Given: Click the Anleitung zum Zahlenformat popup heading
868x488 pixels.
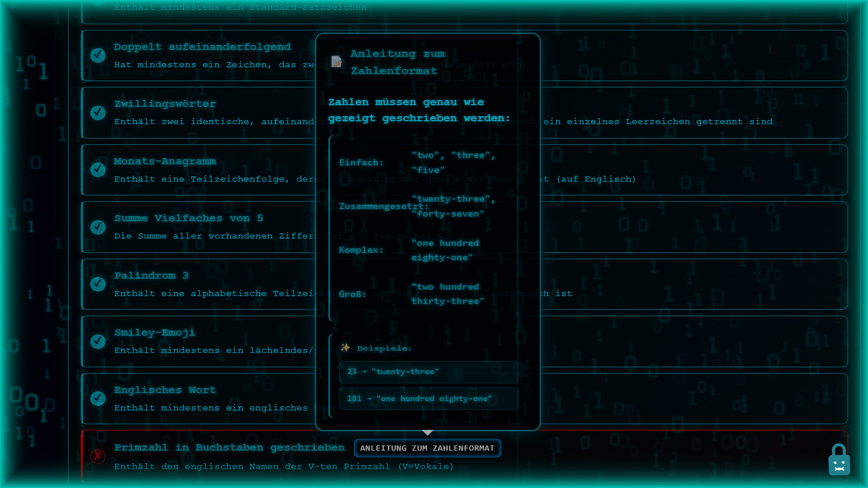Looking at the screenshot, I should click(x=394, y=62).
